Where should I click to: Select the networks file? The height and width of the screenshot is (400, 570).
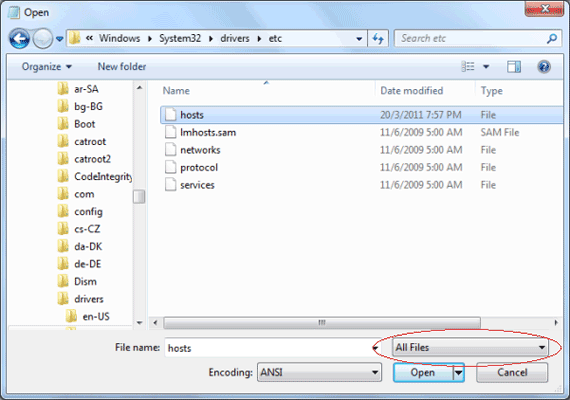pos(362,150)
